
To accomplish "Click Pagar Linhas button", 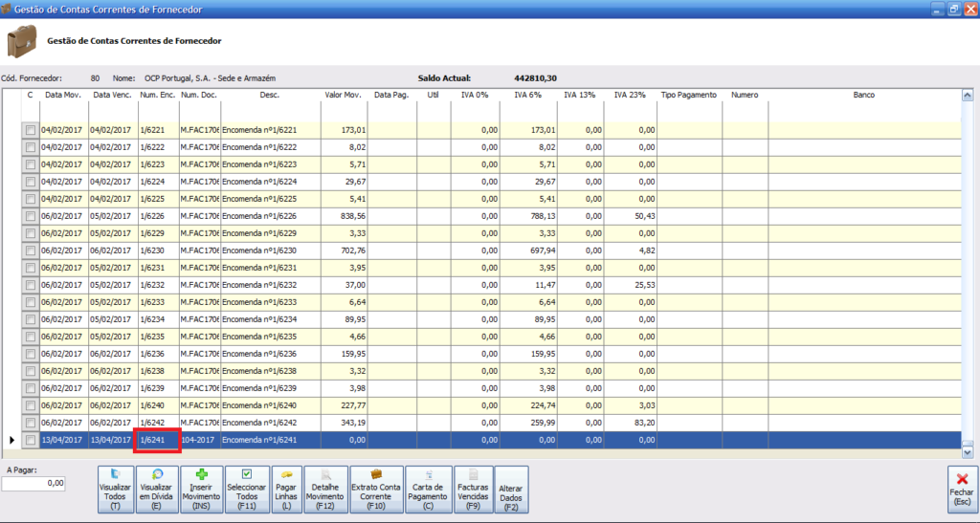I will coord(288,489).
